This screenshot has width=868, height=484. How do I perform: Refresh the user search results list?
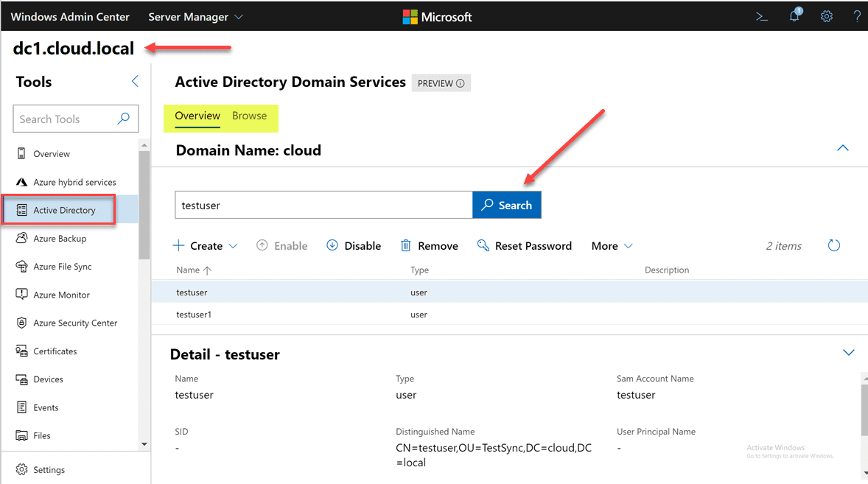833,245
